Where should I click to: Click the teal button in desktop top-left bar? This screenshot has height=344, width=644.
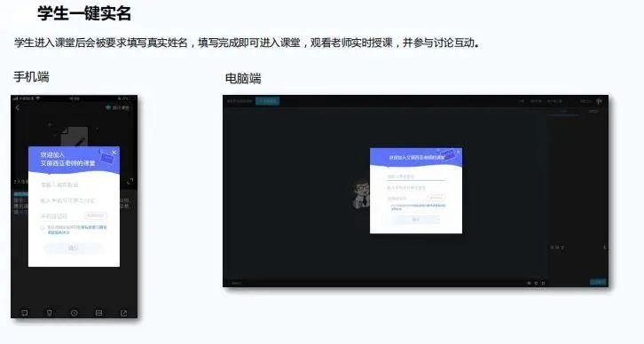[267, 101]
